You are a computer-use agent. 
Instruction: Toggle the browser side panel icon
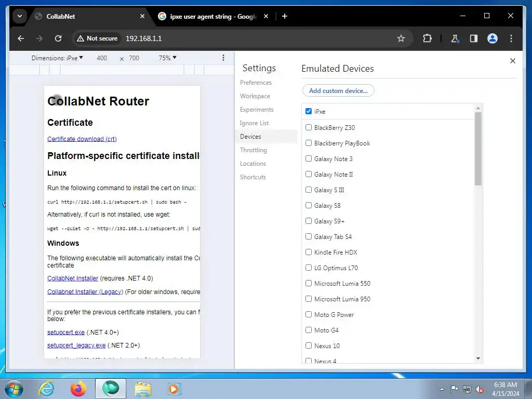tap(474, 38)
